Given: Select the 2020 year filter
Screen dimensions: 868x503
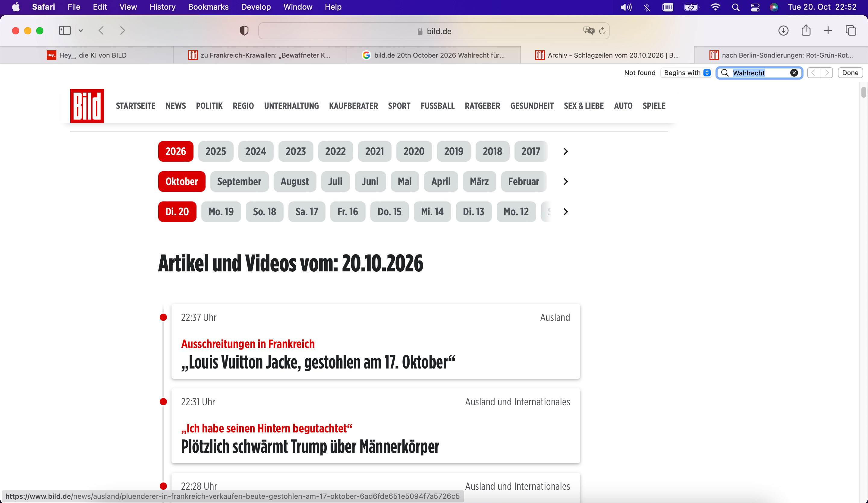Looking at the screenshot, I should (x=414, y=151).
